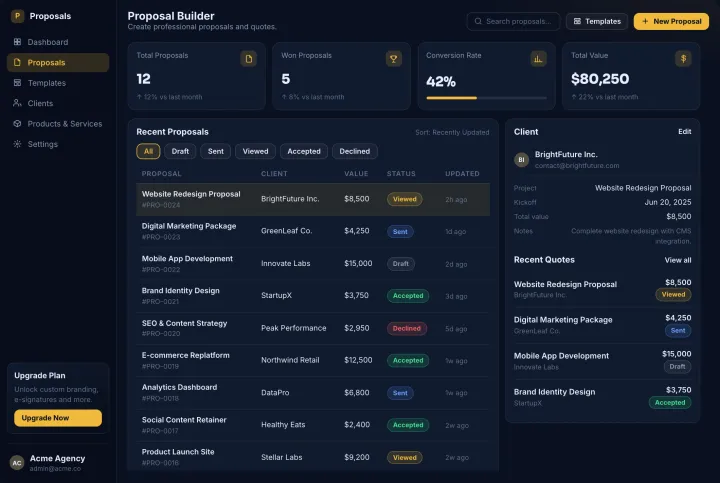This screenshot has width=720, height=483.
Task: Click the AC avatar for Acme Agency
Action: coord(17,463)
